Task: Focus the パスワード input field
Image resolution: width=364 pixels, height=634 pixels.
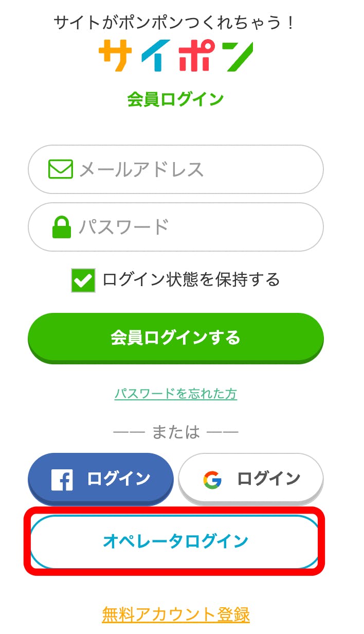Action: pos(195,227)
